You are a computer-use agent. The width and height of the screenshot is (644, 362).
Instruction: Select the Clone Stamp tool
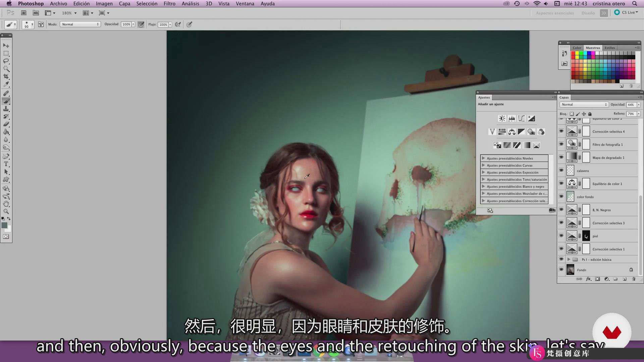(6, 109)
